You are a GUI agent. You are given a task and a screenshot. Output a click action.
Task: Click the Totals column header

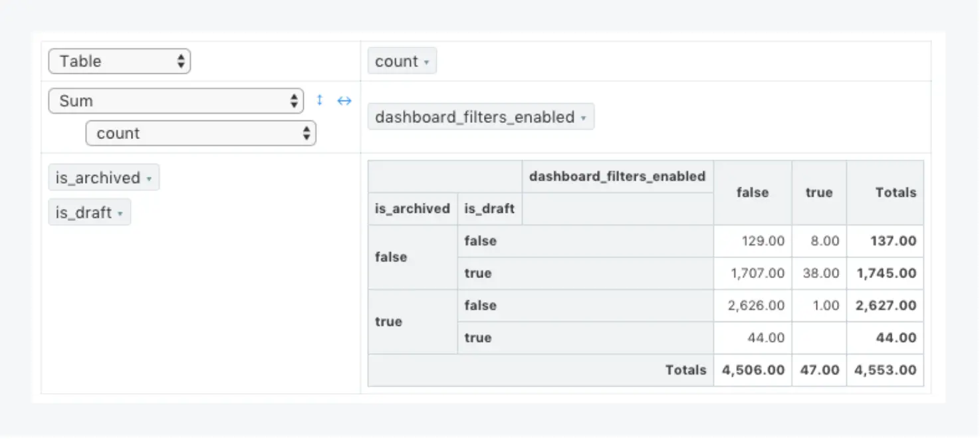click(895, 192)
